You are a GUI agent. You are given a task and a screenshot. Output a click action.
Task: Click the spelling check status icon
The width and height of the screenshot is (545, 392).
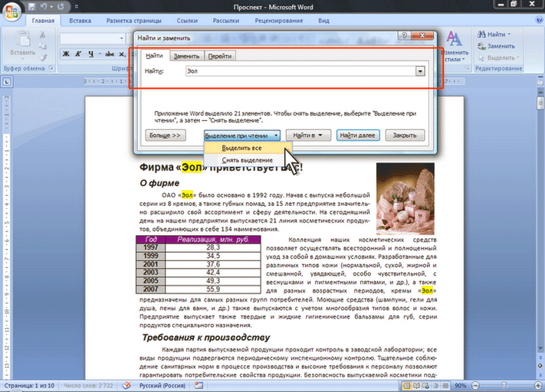tap(126, 385)
